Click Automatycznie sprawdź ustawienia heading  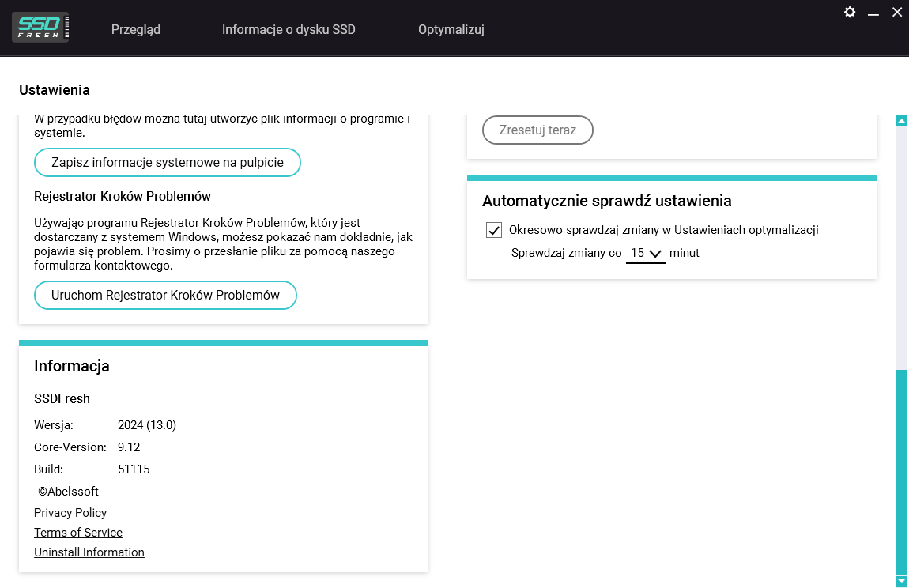(607, 201)
